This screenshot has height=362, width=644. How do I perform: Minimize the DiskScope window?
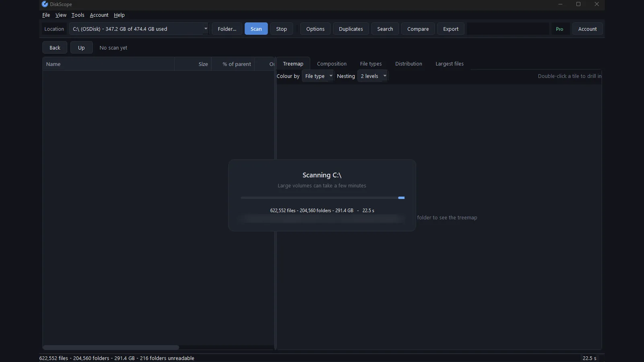pyautogui.click(x=560, y=4)
